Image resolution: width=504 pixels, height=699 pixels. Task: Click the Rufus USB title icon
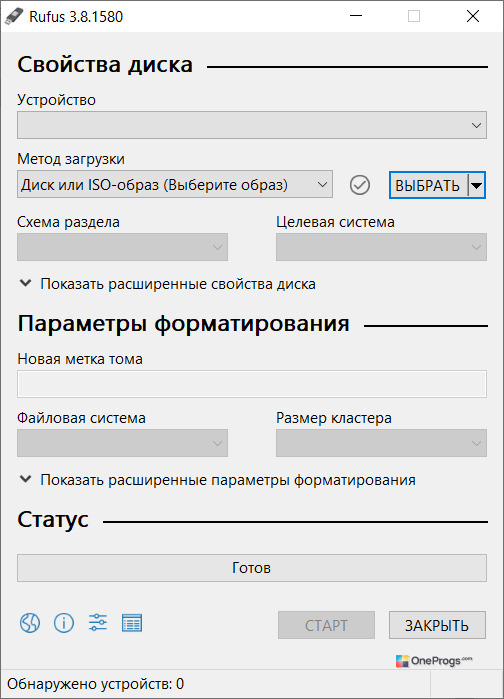pos(14,16)
